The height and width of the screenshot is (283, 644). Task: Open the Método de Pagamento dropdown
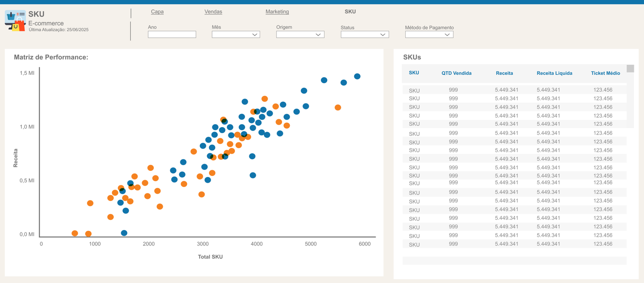point(429,35)
